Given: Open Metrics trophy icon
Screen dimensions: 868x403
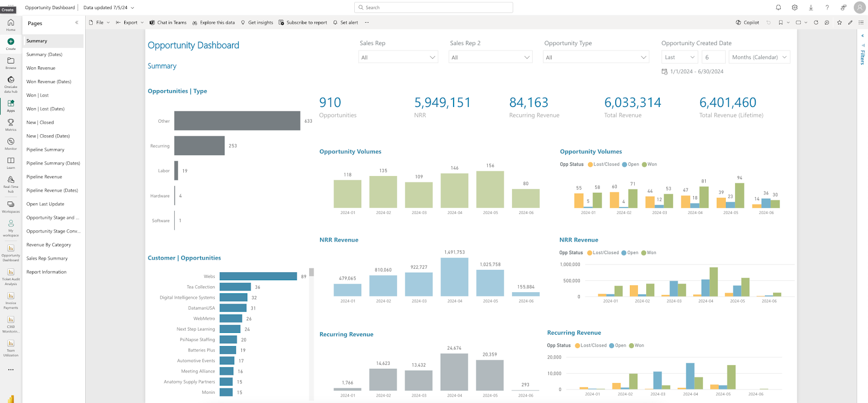Looking at the screenshot, I should 11,124.
